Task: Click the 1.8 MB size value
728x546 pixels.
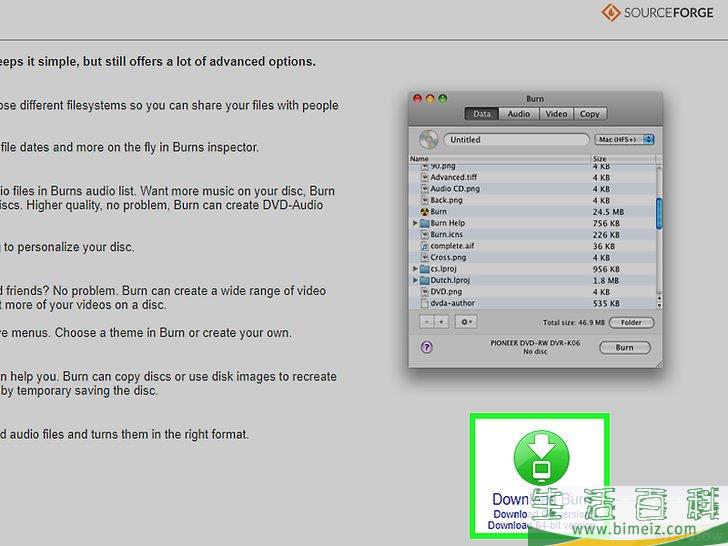Action: tap(606, 280)
